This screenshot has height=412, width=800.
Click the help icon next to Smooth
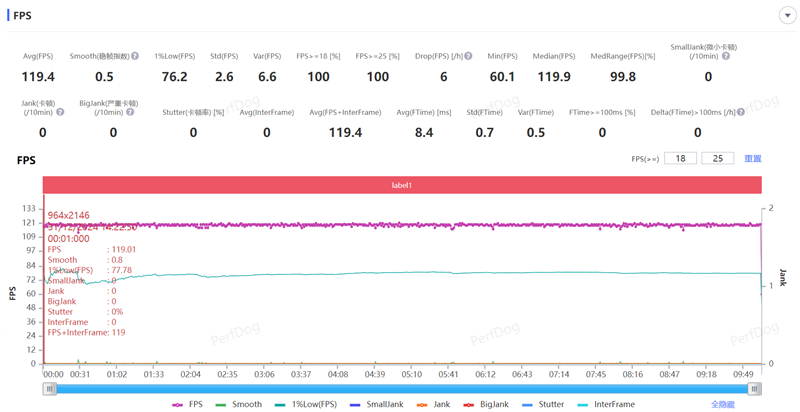pyautogui.click(x=135, y=57)
